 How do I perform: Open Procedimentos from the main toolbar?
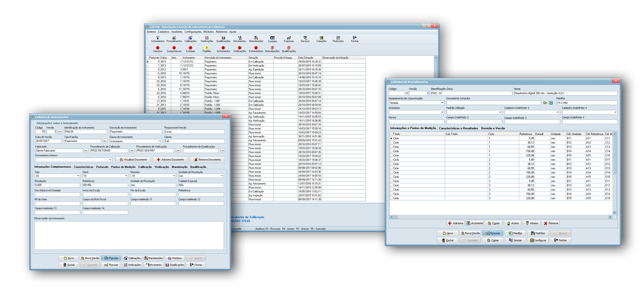(x=174, y=39)
